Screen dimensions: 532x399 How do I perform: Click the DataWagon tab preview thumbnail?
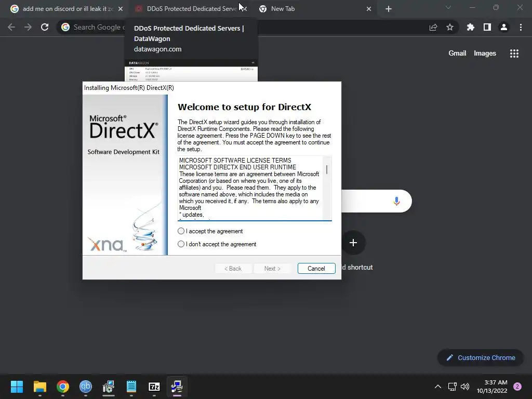pos(191,71)
